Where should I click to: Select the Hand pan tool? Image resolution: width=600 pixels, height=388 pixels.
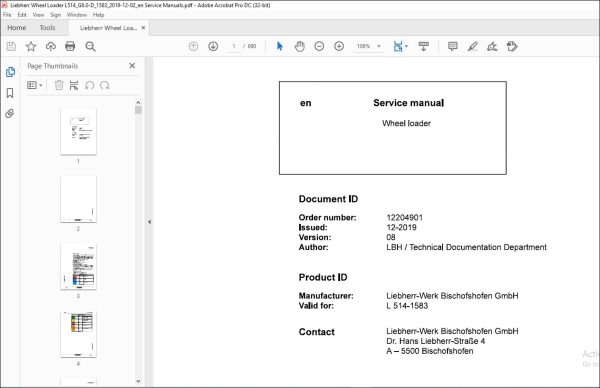click(300, 46)
